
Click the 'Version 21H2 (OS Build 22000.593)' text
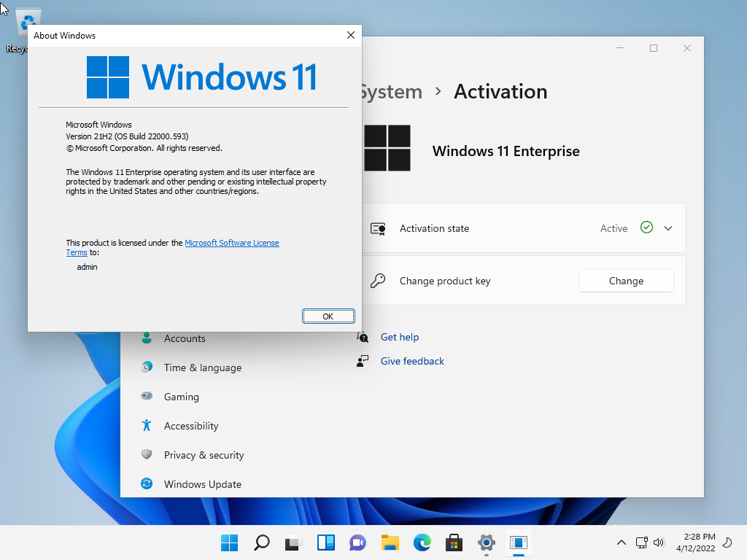pos(127,136)
